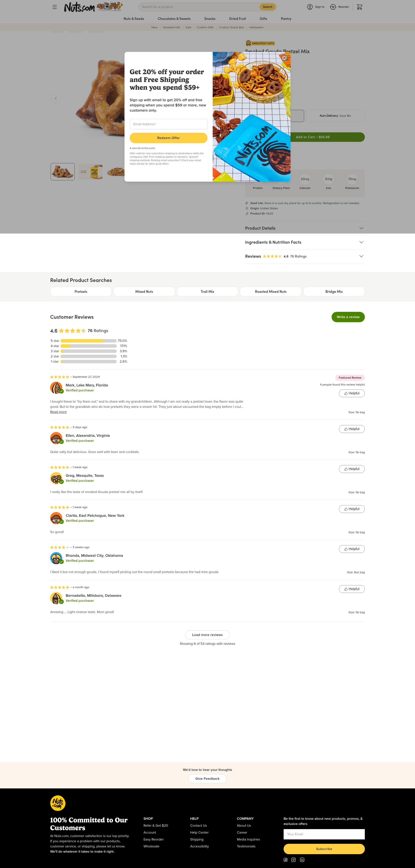The image size is (415, 868).
Task: Open the Wholesale footer link
Action: pyautogui.click(x=151, y=846)
